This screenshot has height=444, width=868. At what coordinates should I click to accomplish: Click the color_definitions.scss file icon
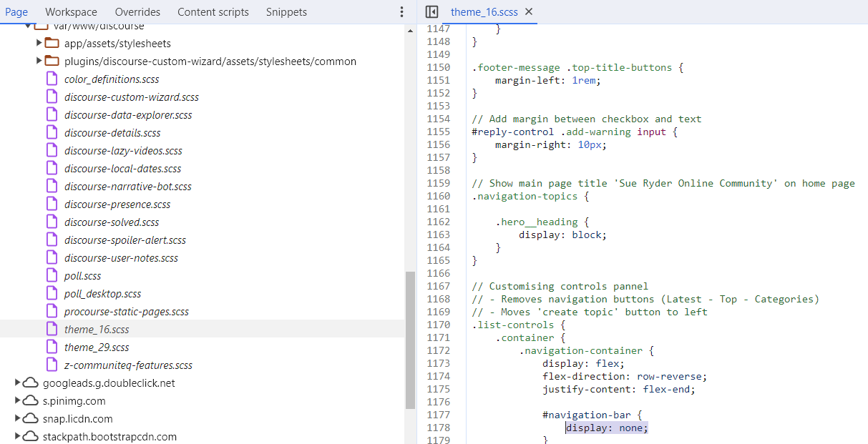(51, 79)
